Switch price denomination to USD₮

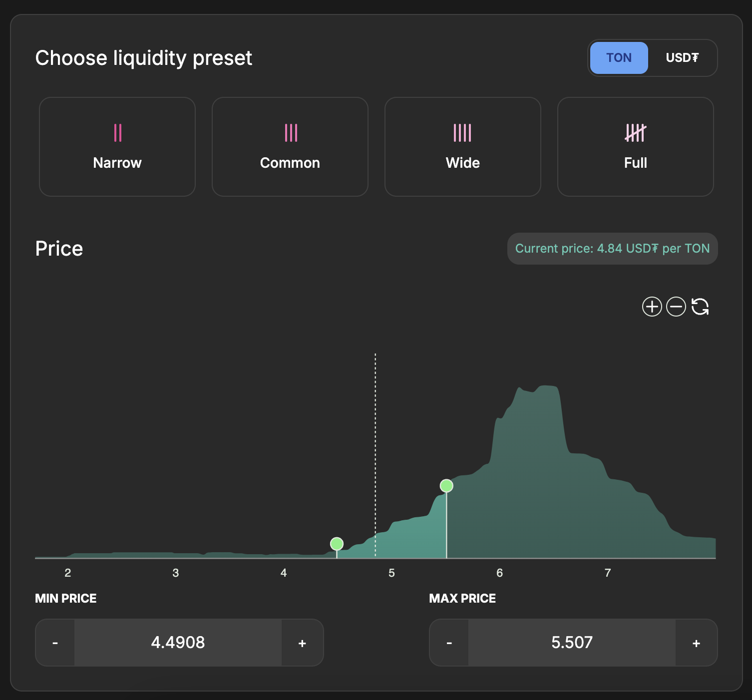click(x=682, y=58)
